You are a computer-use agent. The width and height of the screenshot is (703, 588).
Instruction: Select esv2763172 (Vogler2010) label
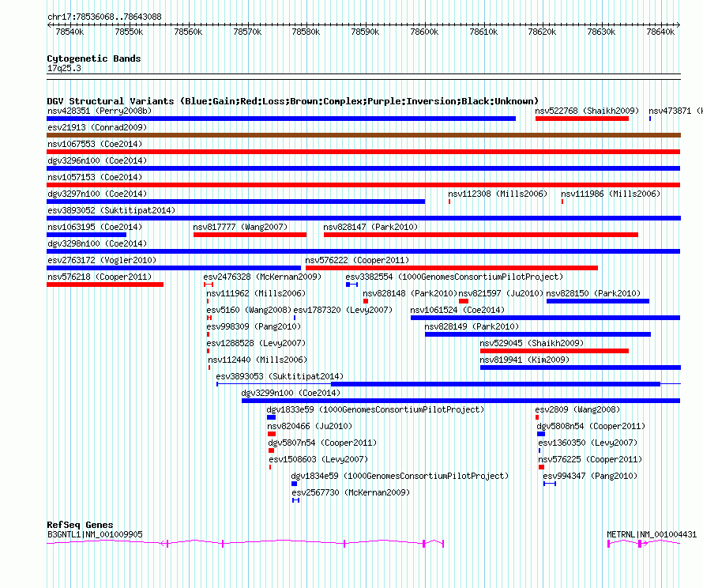click(102, 260)
